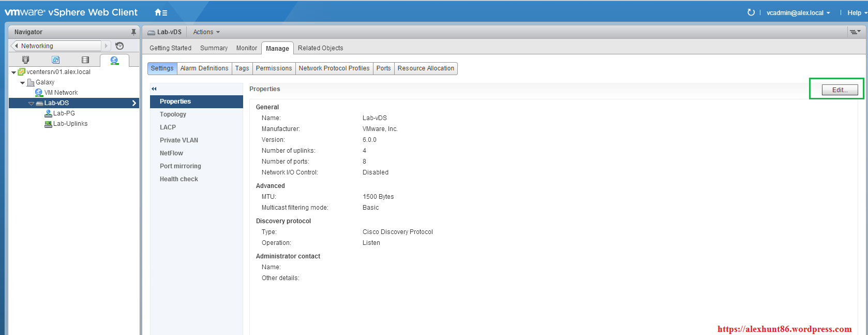Click the Edit button for Properties
This screenshot has width=868, height=335.
coord(839,90)
